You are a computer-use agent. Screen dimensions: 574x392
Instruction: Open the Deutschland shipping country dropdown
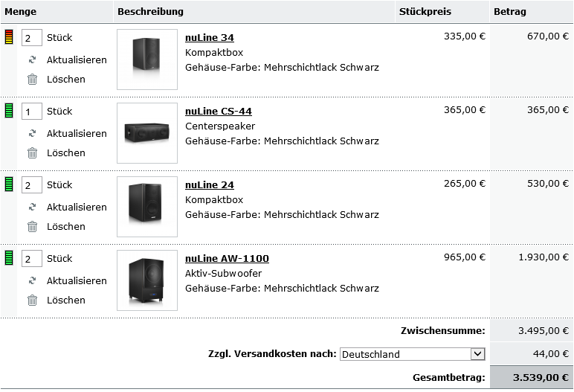413,354
